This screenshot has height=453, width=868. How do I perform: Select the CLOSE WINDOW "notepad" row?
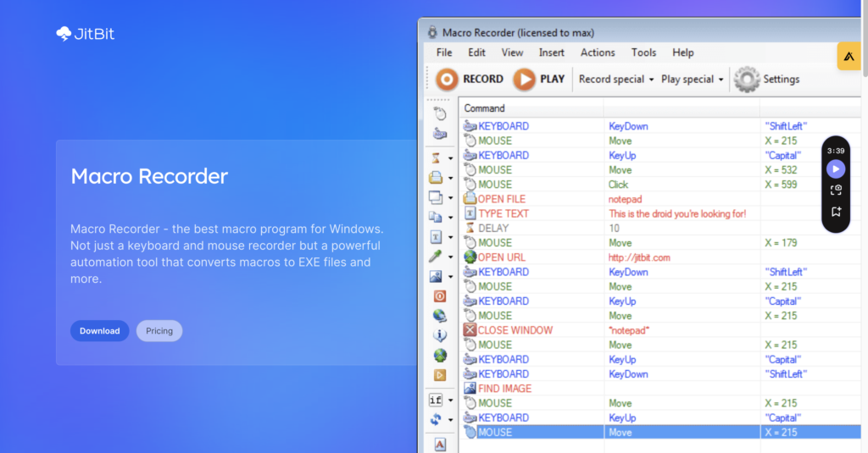tap(659, 330)
